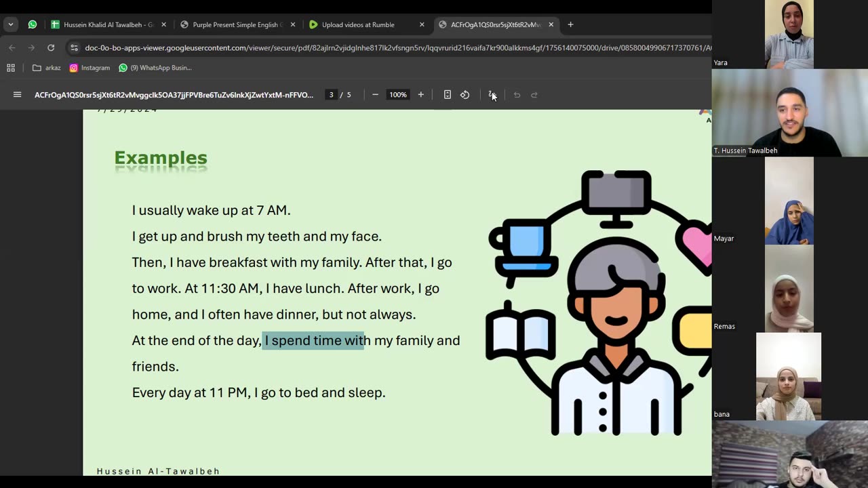Select bana's video tile
This screenshot has width=868, height=488.
(x=789, y=376)
